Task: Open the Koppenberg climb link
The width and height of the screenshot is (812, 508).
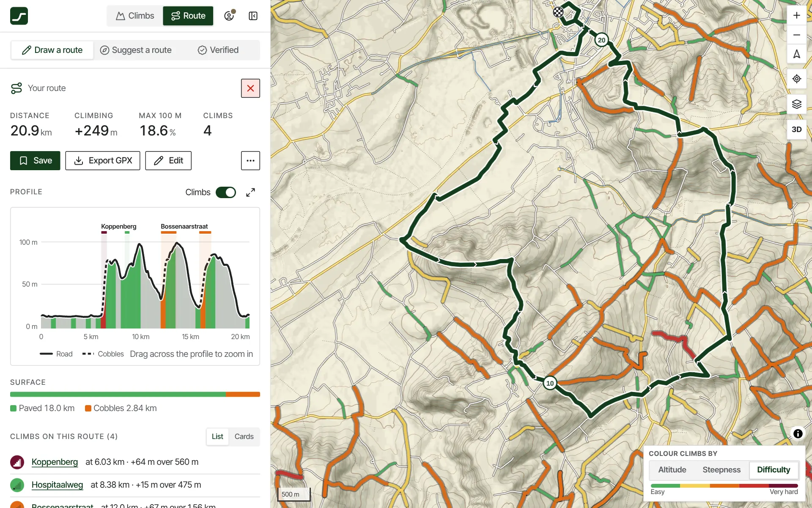Action: [x=55, y=462]
